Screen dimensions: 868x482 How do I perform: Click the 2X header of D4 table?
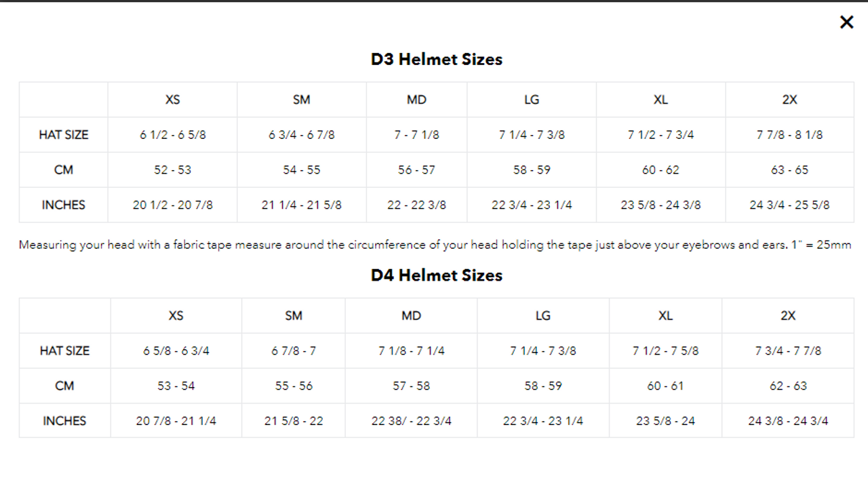(x=789, y=316)
